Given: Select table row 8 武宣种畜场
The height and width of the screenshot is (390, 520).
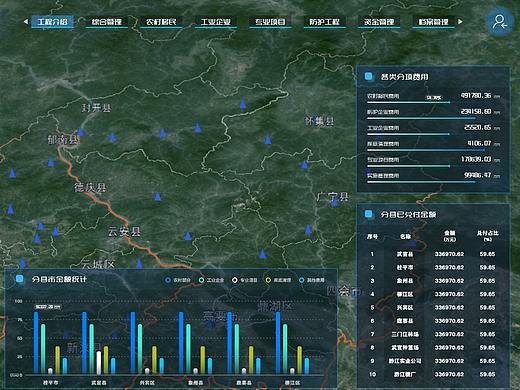Looking at the screenshot, I should (x=433, y=347).
